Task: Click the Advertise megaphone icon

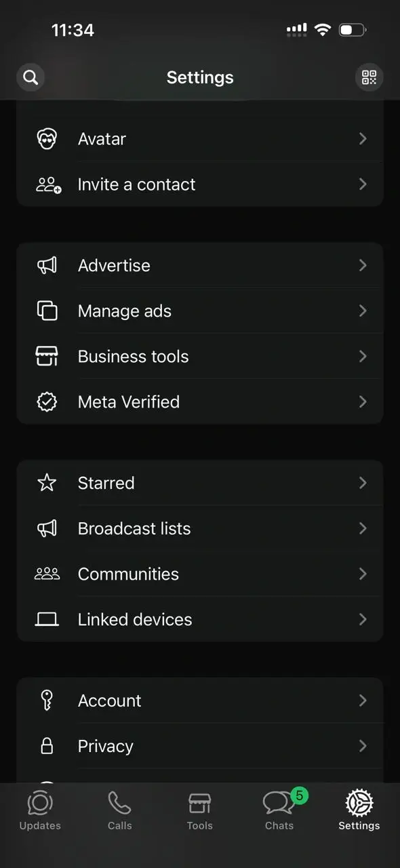Action: [x=47, y=265]
